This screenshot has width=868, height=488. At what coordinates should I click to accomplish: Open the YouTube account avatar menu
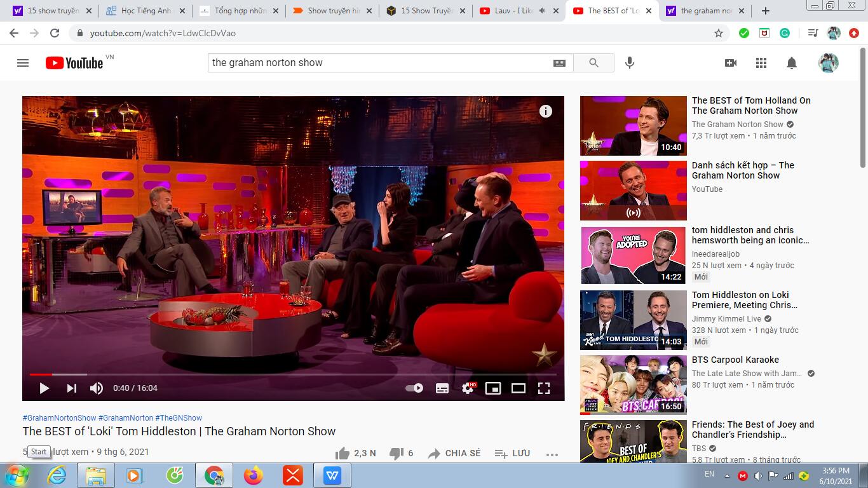click(829, 63)
